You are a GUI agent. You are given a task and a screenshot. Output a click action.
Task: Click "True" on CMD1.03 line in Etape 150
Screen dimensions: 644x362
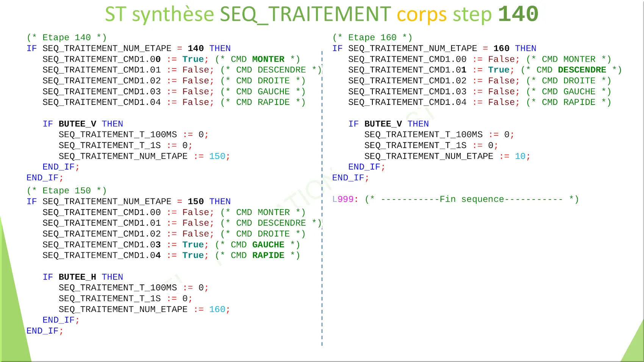point(193,245)
